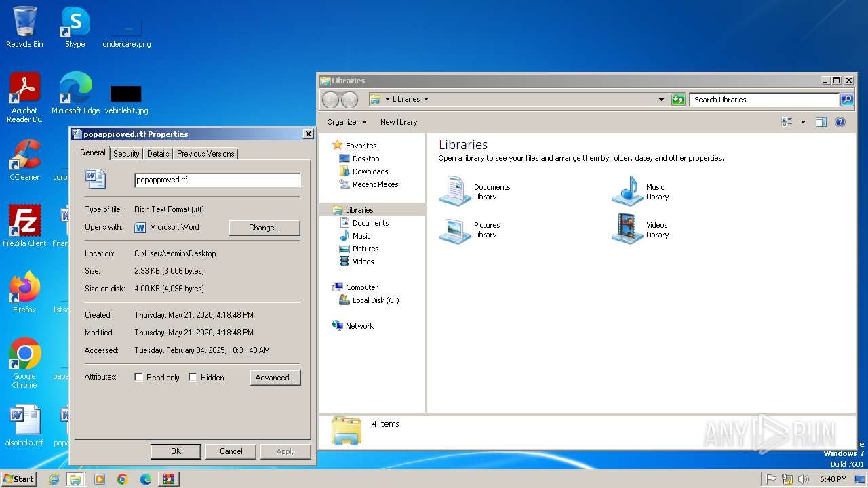Viewport: 868px width, 488px height.
Task: Select Documents in the navigation tree
Action: click(x=370, y=223)
